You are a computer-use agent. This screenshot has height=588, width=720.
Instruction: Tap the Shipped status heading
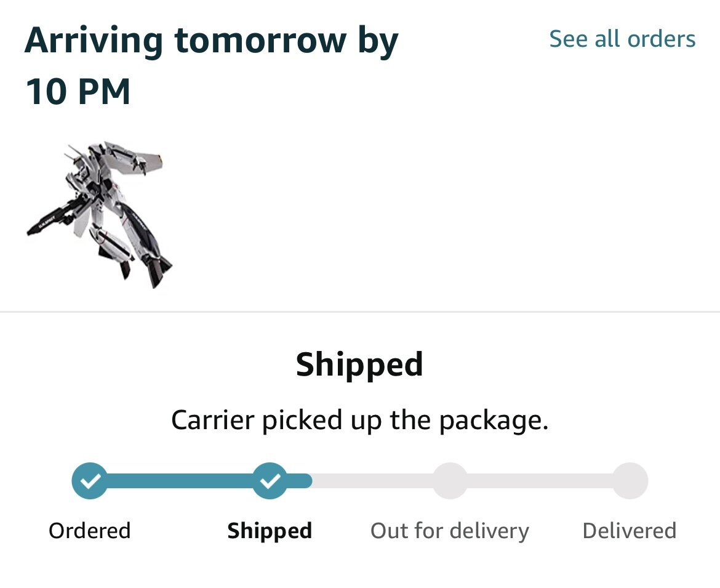359,364
